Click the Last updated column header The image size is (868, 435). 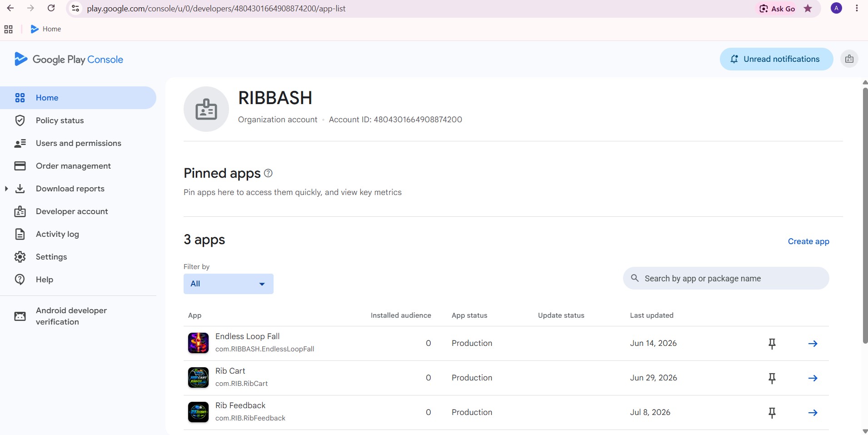click(652, 315)
